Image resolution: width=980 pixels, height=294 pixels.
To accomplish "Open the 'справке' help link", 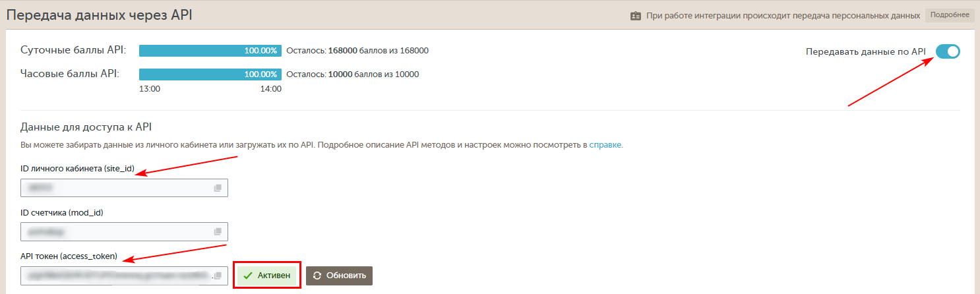I will tap(605, 145).
